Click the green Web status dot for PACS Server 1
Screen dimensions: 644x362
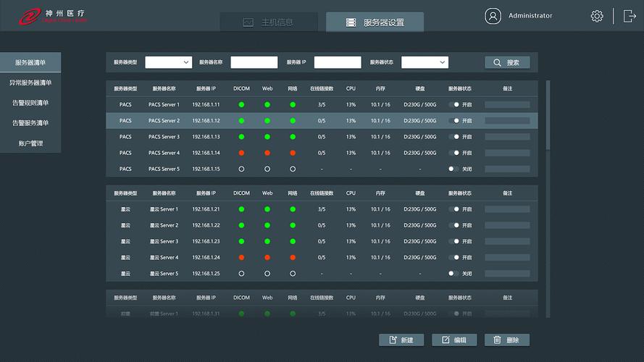click(267, 105)
